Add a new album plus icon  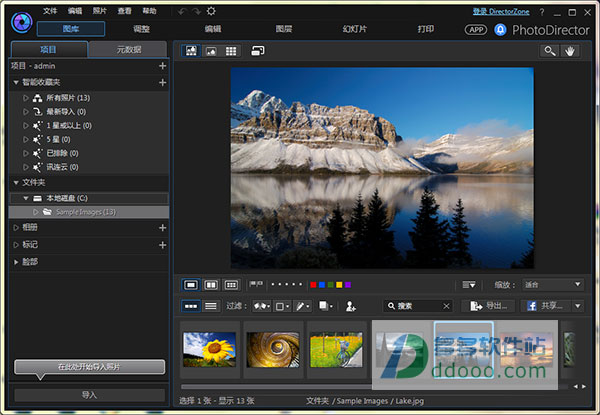[x=163, y=228]
